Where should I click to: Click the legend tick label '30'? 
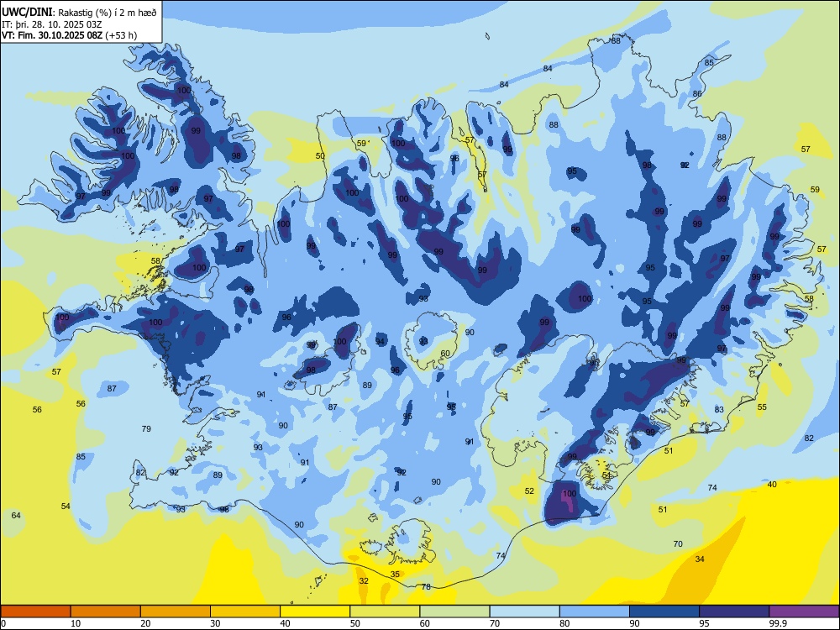(x=215, y=623)
